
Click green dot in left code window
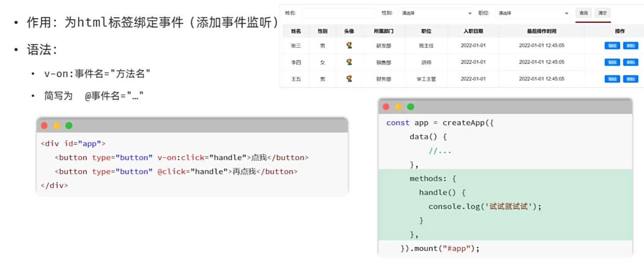click(69, 126)
